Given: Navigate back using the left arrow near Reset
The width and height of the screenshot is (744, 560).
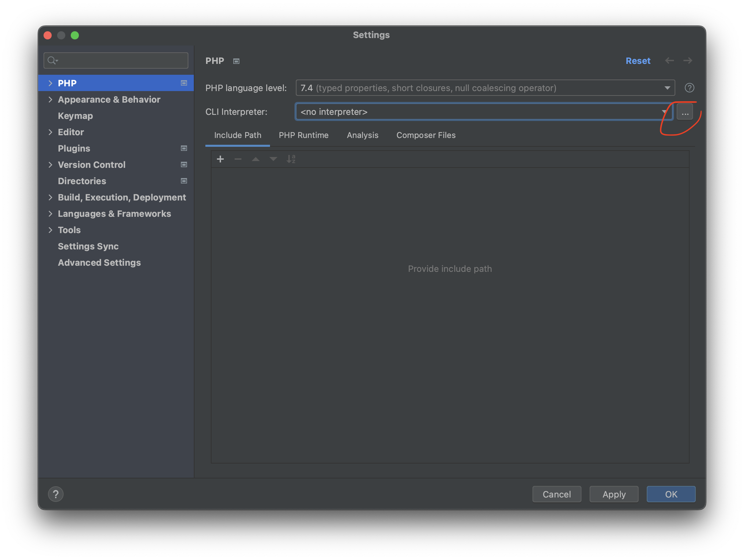Looking at the screenshot, I should tap(670, 60).
